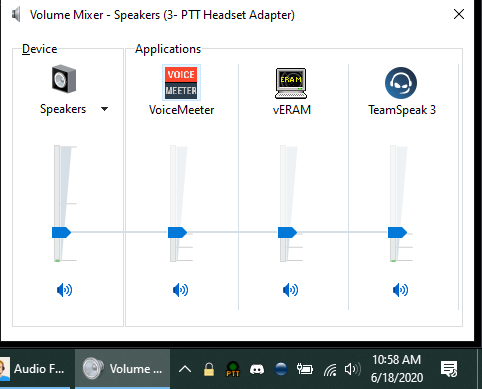The image size is (482, 389).
Task: Expand the Speakers device dropdown arrow
Action: tap(104, 109)
